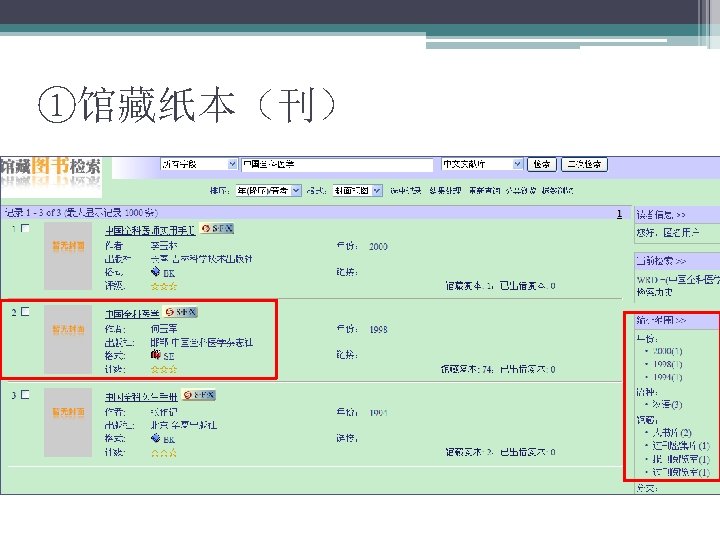The image size is (720, 540).
Task: Click page number 1 link
Action: click(x=619, y=214)
